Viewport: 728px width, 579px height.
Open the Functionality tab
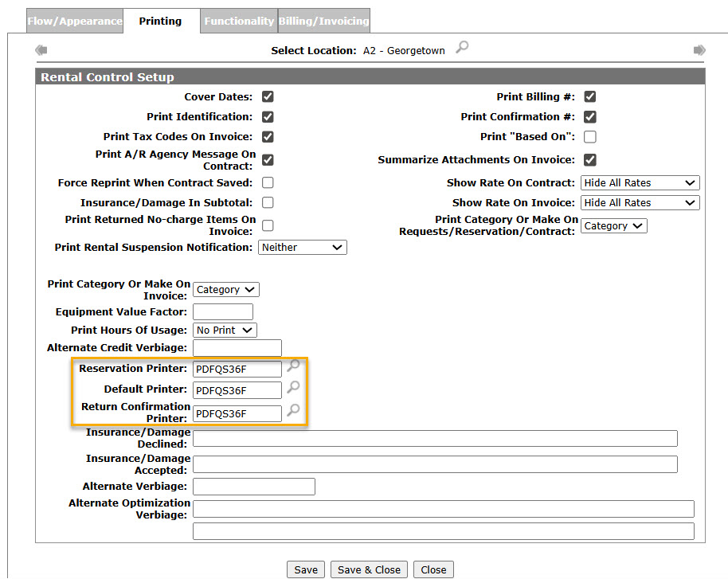[239, 22]
